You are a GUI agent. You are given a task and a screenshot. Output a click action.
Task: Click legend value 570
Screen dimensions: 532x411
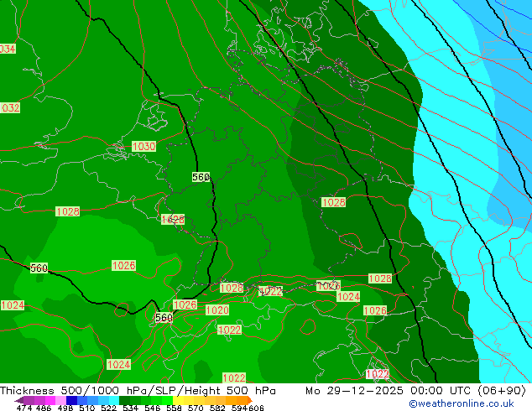(196, 408)
